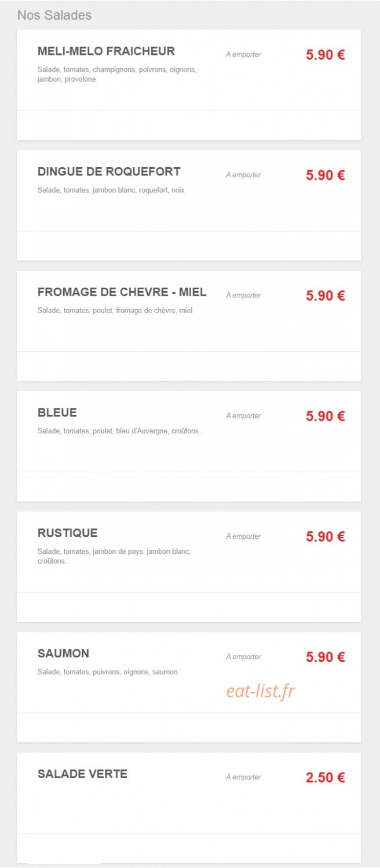Click 'A emporter' label on Saumon card
Image resolution: width=380 pixels, height=868 pixels.
243,657
